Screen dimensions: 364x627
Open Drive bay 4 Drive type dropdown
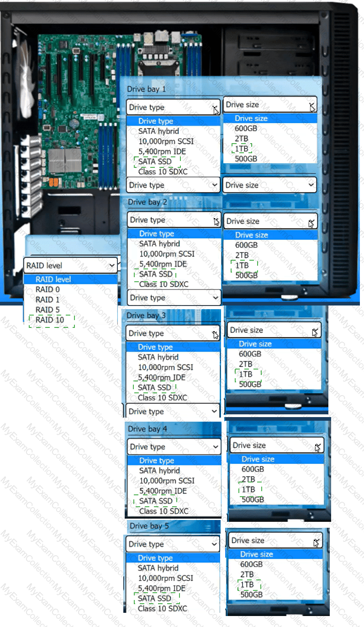173,447
